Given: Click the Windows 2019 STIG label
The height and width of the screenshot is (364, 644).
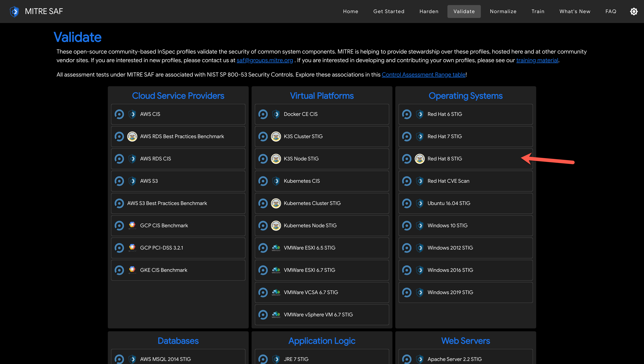Looking at the screenshot, I should 450,292.
